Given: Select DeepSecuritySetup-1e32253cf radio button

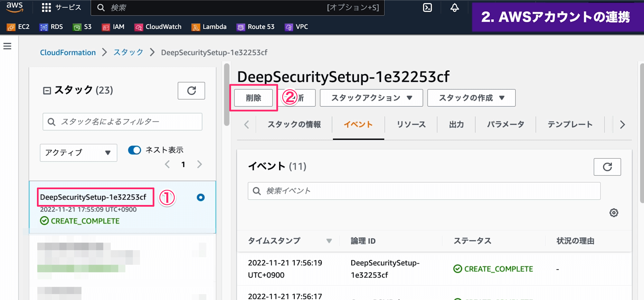Looking at the screenshot, I should 201,197.
